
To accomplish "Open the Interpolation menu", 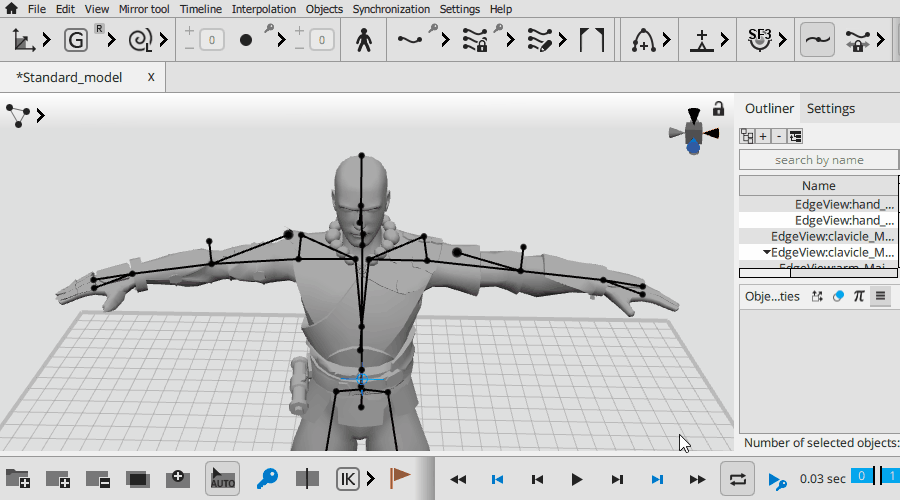I will pyautogui.click(x=263, y=9).
